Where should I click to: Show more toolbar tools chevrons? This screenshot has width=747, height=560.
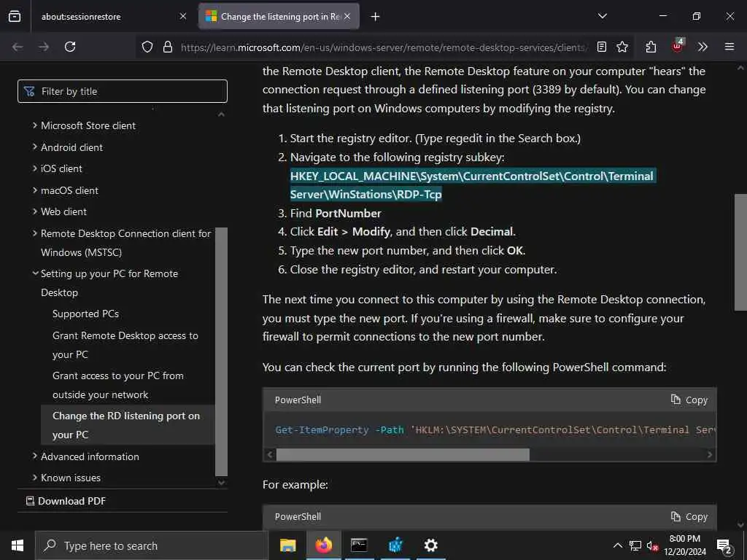(x=703, y=47)
